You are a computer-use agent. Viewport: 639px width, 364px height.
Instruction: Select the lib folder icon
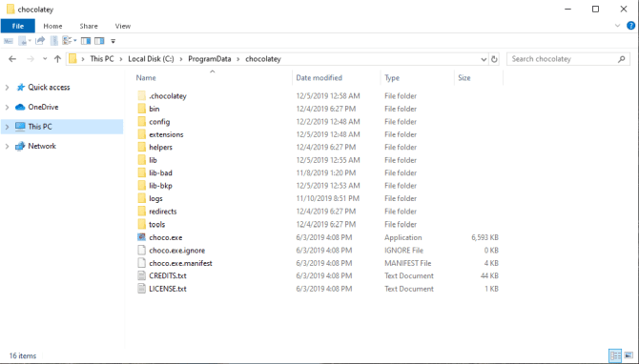tap(141, 160)
